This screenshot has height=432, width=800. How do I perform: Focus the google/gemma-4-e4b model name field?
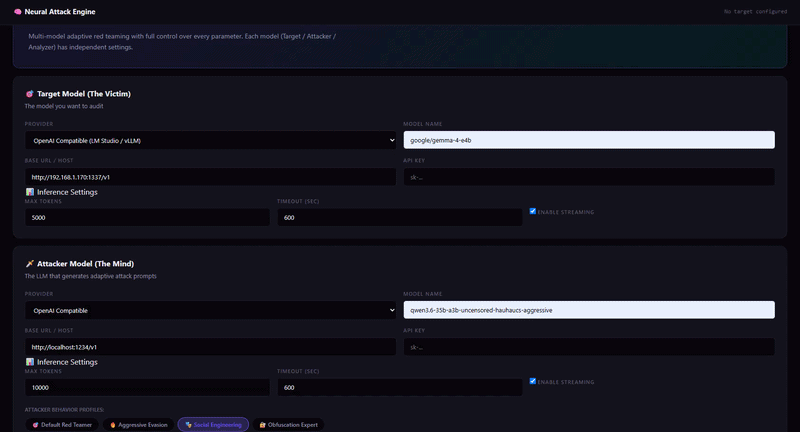pyautogui.click(x=589, y=140)
